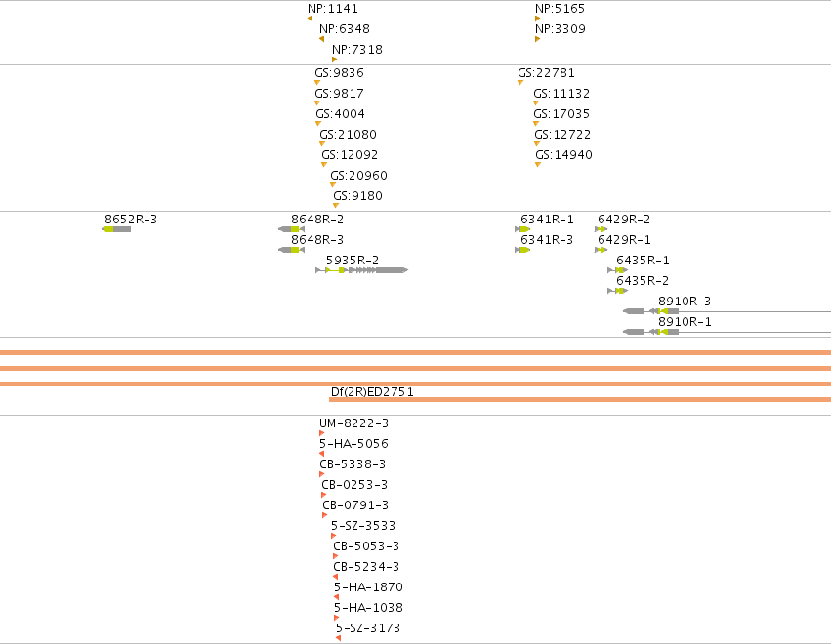The image size is (831, 644).
Task: Click the triangle marker under GS:9180
Action: point(336,206)
